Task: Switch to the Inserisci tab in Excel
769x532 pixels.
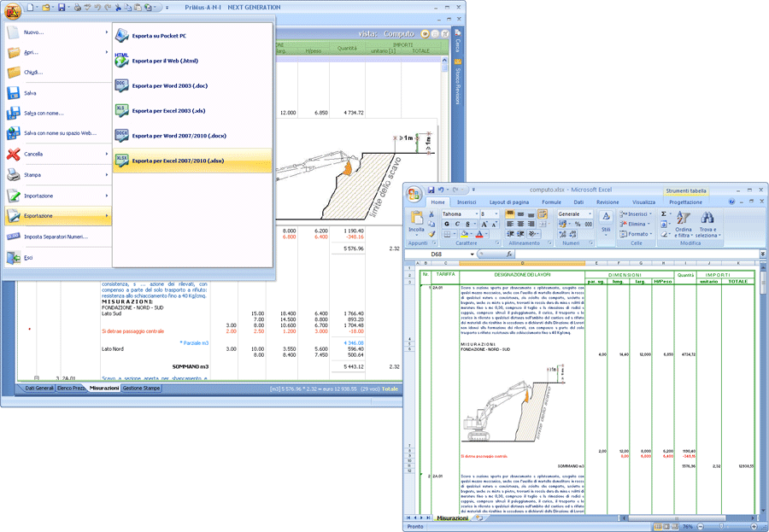Action: pyautogui.click(x=467, y=202)
